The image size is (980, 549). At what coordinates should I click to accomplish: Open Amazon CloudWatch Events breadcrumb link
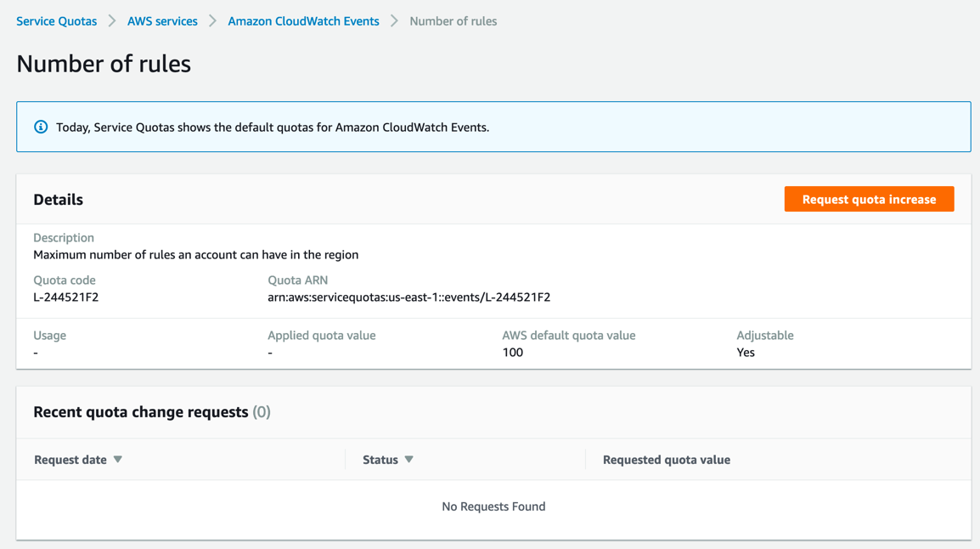(x=303, y=21)
